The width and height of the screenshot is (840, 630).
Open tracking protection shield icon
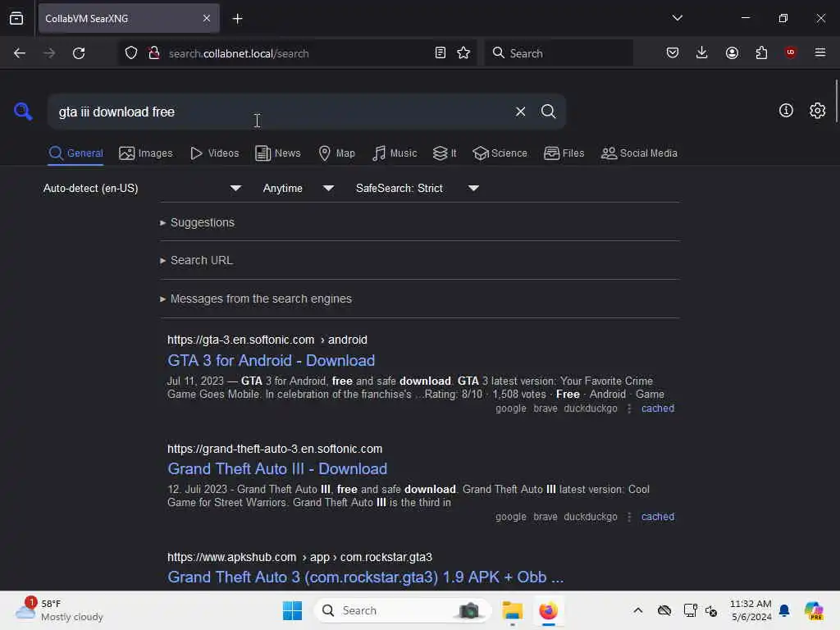[x=131, y=53]
